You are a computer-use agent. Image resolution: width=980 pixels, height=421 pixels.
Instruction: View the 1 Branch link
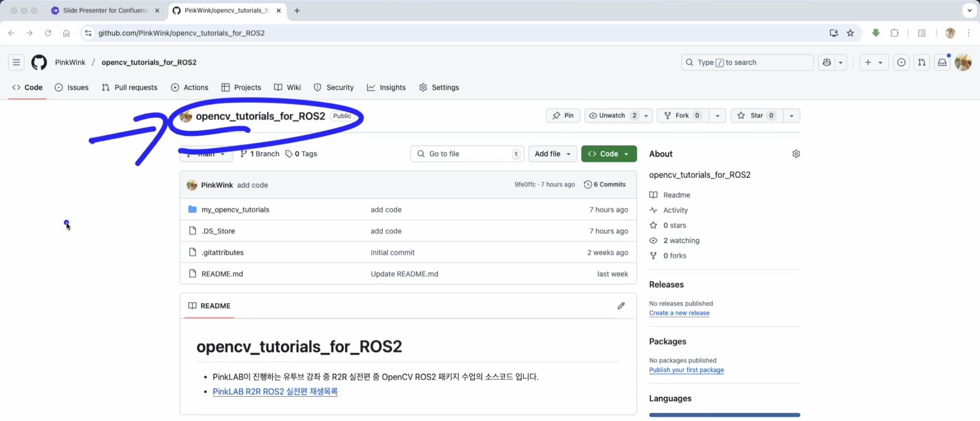[x=260, y=154]
